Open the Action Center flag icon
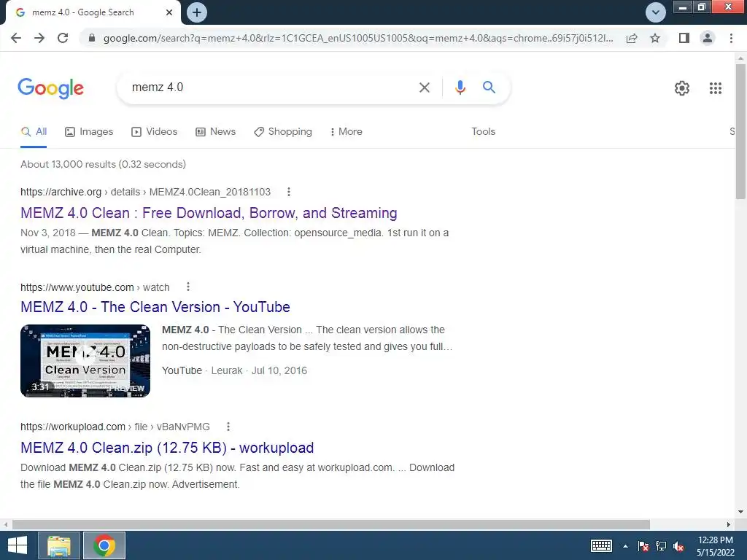Image resolution: width=747 pixels, height=560 pixels. 643,546
